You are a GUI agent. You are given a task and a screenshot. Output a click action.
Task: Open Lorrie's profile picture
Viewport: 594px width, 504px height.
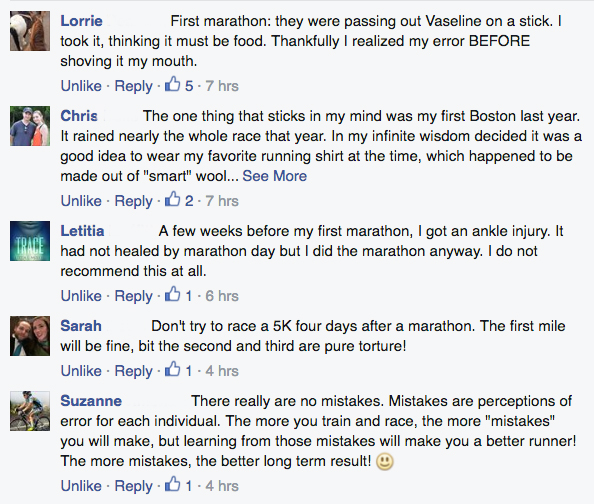click(30, 31)
